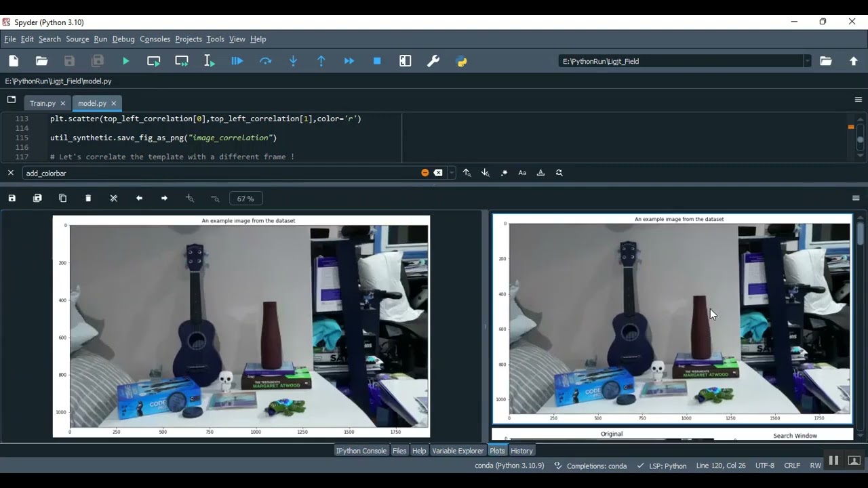Run selection or current line

click(210, 61)
